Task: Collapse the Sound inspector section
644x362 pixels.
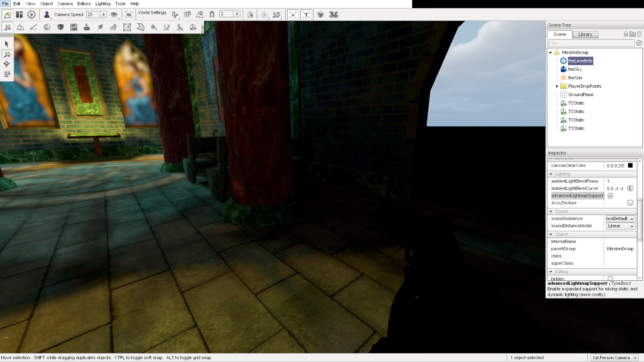Action: (551, 212)
